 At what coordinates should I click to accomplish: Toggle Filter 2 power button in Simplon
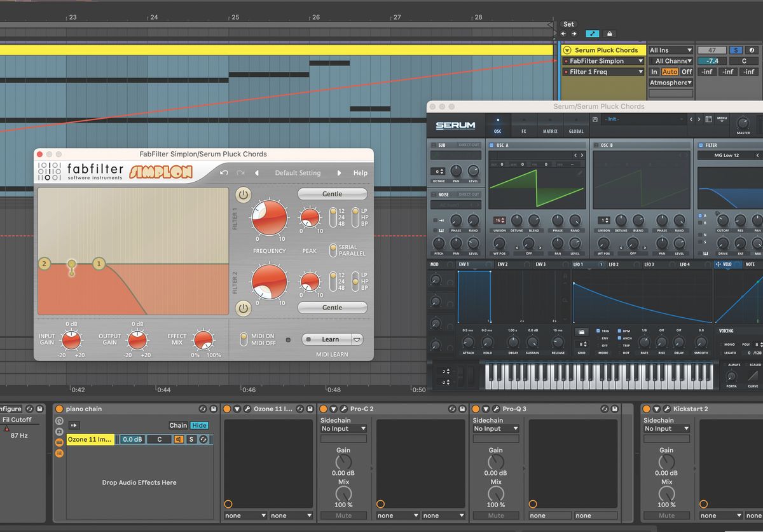[244, 308]
